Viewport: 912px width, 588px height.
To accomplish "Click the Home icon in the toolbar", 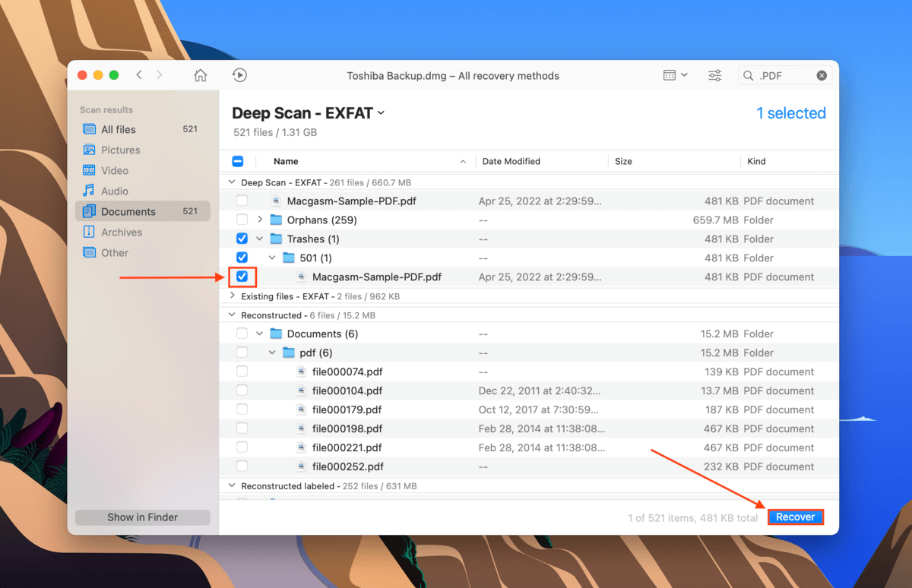I will [201, 75].
